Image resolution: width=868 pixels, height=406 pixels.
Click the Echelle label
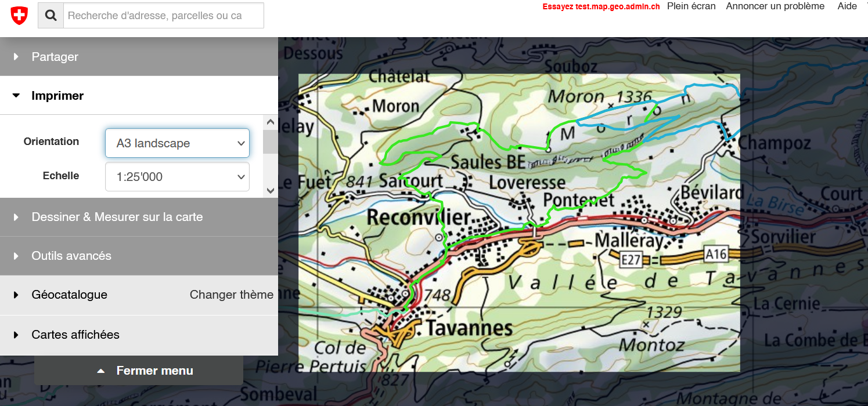tap(61, 176)
